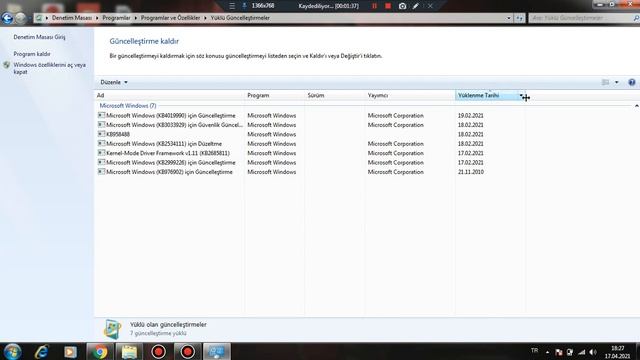The height and width of the screenshot is (360, 640).
Task: Select the KB2999226 update row
Action: point(311,162)
